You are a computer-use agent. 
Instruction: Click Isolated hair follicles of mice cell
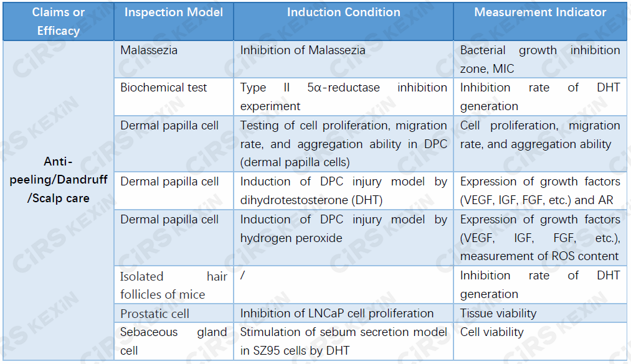[x=174, y=285]
